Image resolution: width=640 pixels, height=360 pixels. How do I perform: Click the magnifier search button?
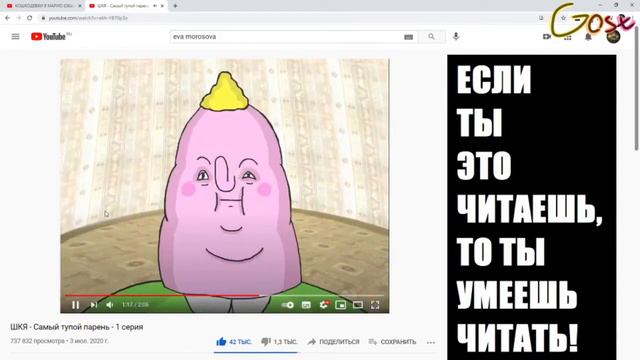coord(431,37)
